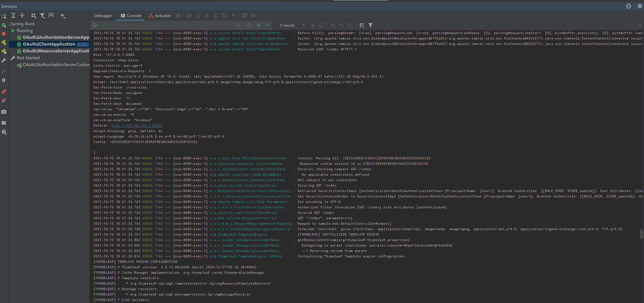Screen dimensions: 644x303
Task: Click the Evaluate Expression calculator icon
Action: (245, 15)
